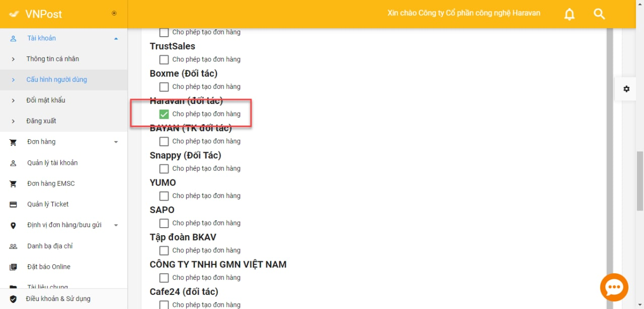Click the Snappy (Đối Tác) heading
Screen dimensions: 644x309
[x=185, y=155]
